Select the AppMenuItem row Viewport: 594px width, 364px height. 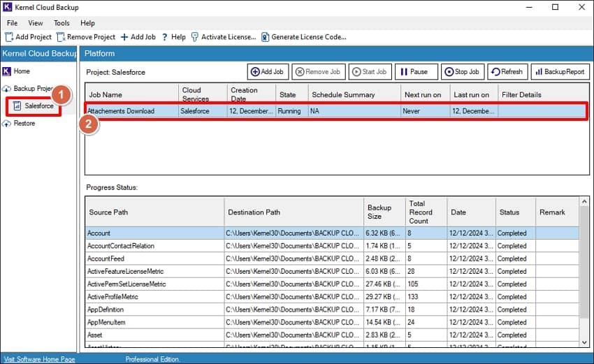click(x=332, y=322)
